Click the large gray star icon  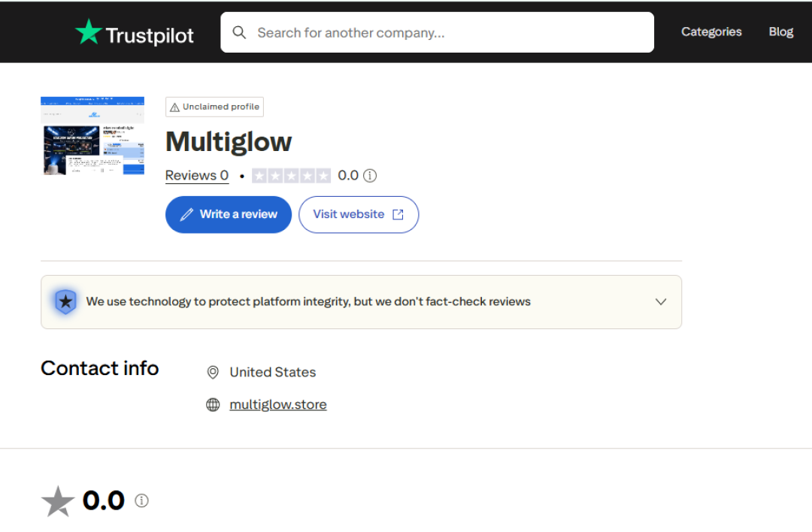tap(57, 501)
